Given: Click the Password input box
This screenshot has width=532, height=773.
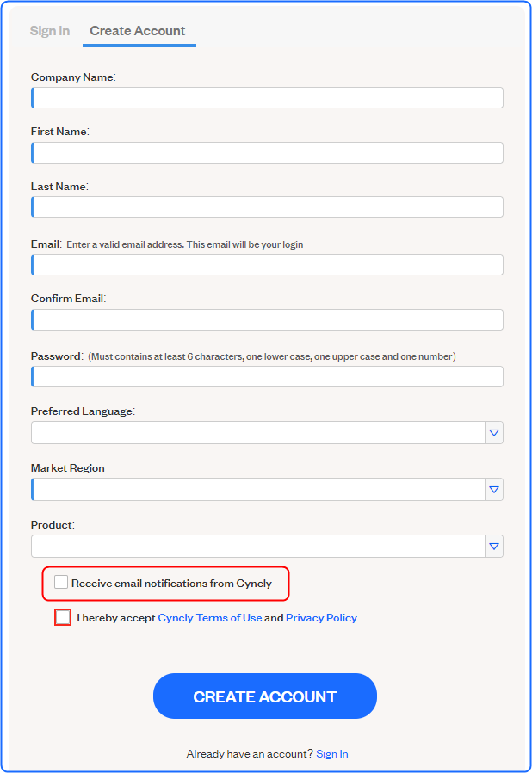Looking at the screenshot, I should tap(267, 377).
